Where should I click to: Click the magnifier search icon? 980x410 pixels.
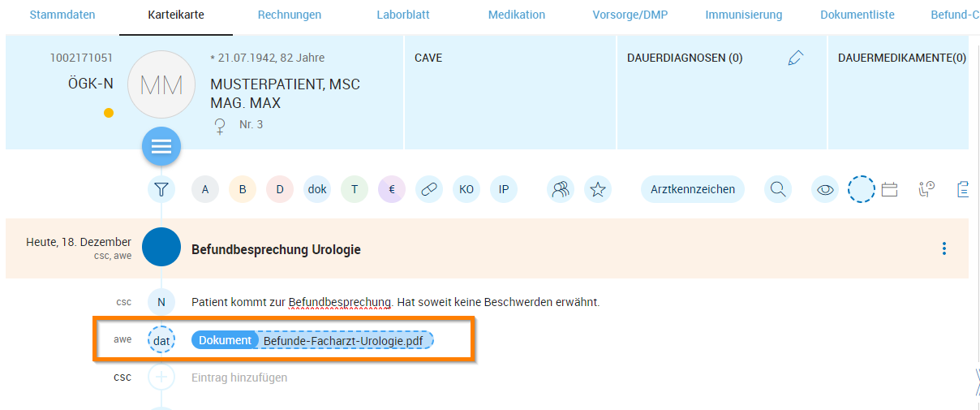tap(778, 190)
